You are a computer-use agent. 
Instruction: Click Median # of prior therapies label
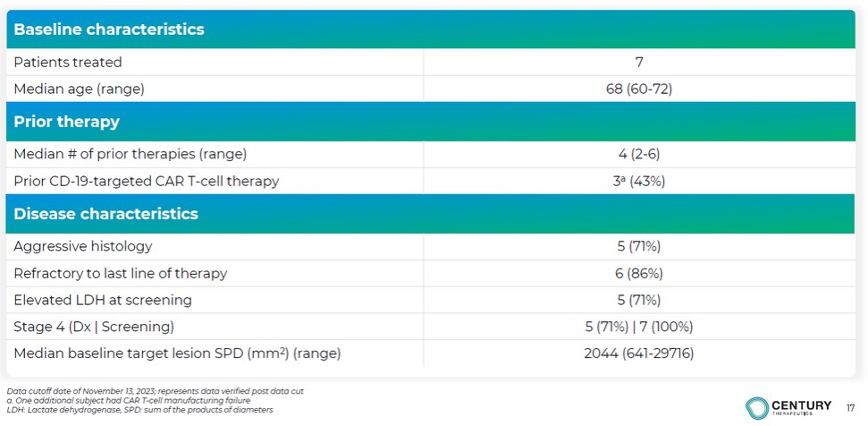coord(131,154)
